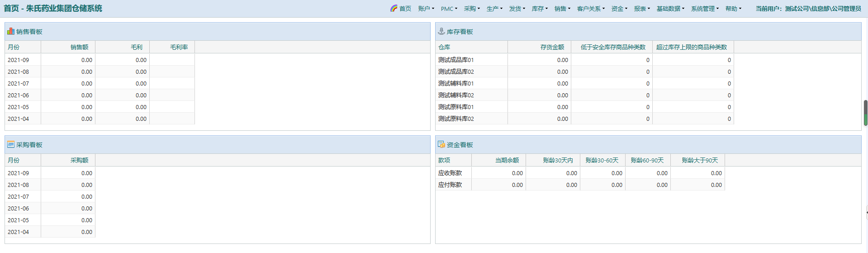Click the funds dashboard coins icon

[441, 144]
